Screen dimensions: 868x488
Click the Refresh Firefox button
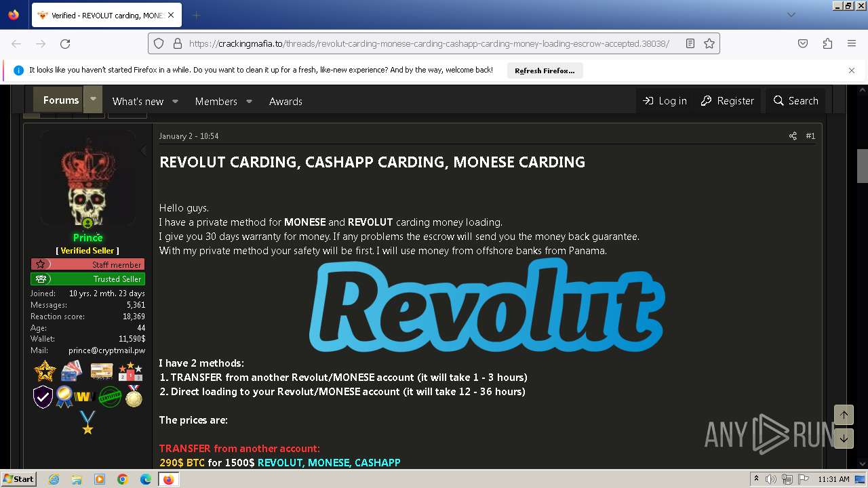(545, 70)
